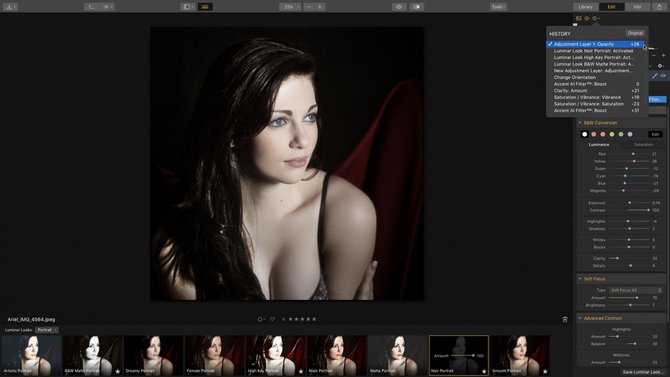
Task: Click the brush mask icon on layer
Action: tap(655, 76)
